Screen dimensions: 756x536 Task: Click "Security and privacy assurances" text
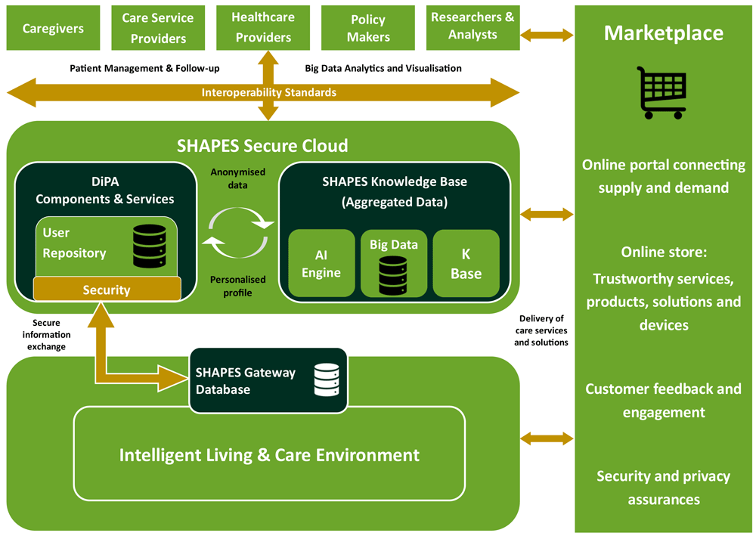point(664,488)
